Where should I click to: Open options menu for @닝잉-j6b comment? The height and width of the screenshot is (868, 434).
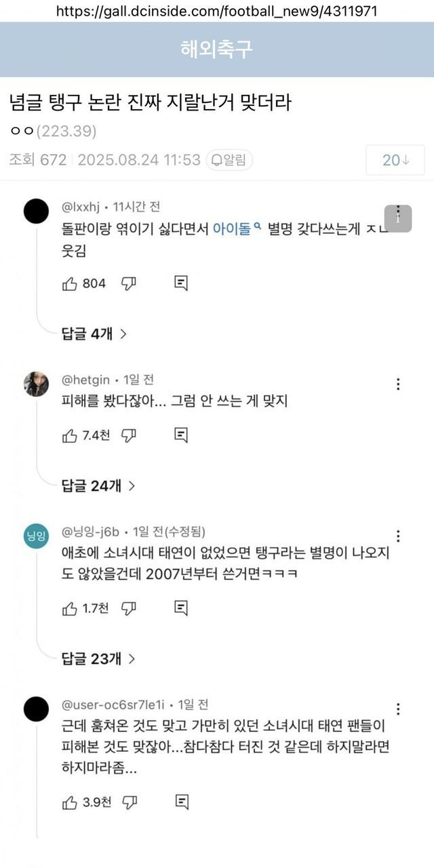point(398,536)
